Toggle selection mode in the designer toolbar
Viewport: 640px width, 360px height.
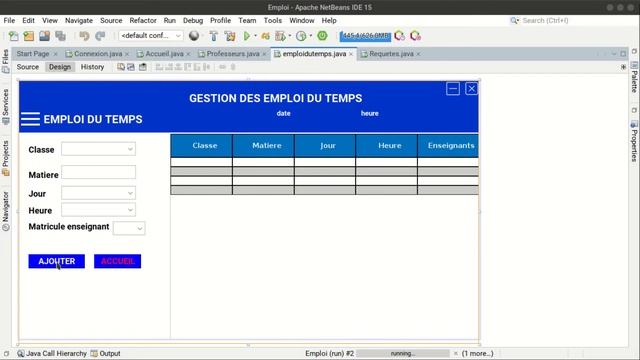click(121, 67)
